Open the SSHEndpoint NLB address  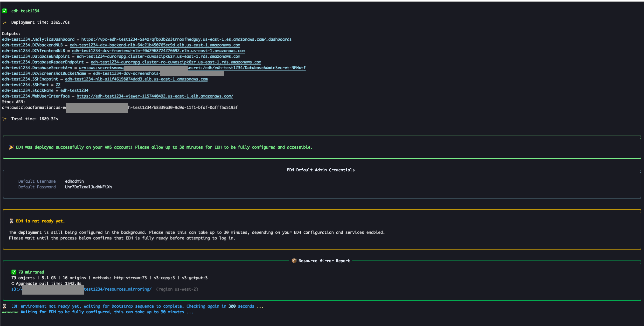point(136,79)
